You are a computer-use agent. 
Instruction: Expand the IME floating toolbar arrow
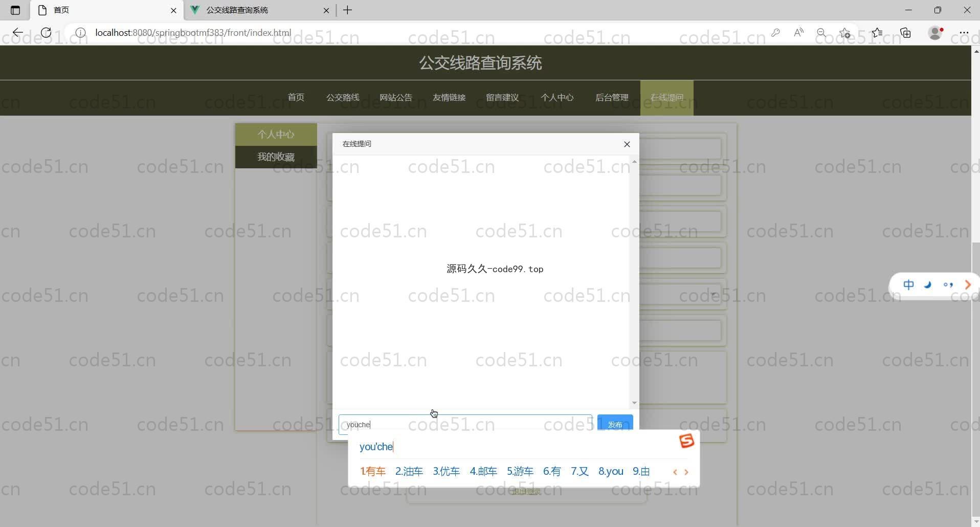(967, 285)
